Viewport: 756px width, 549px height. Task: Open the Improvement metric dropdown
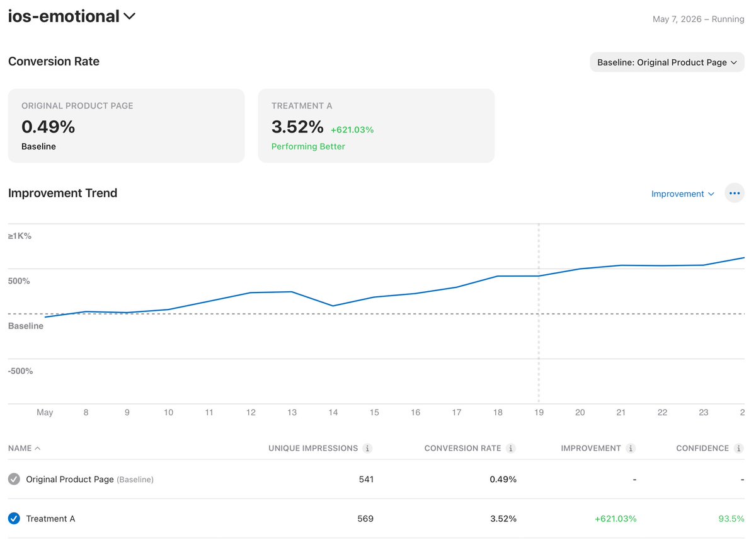(x=683, y=194)
